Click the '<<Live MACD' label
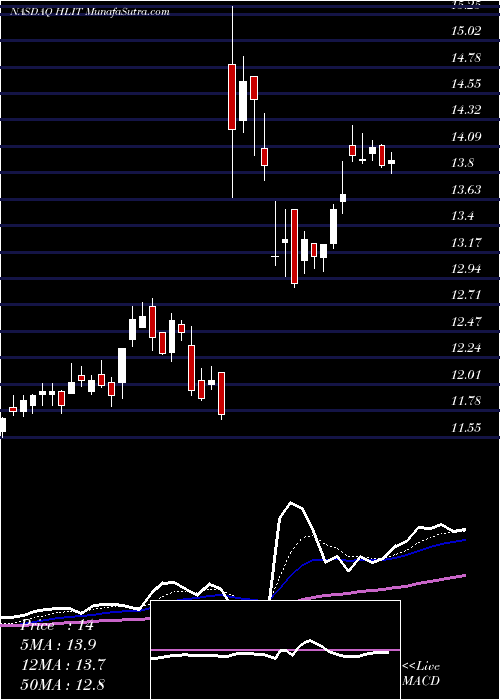Image resolution: width=500 pixels, height=700 pixels. [x=421, y=673]
